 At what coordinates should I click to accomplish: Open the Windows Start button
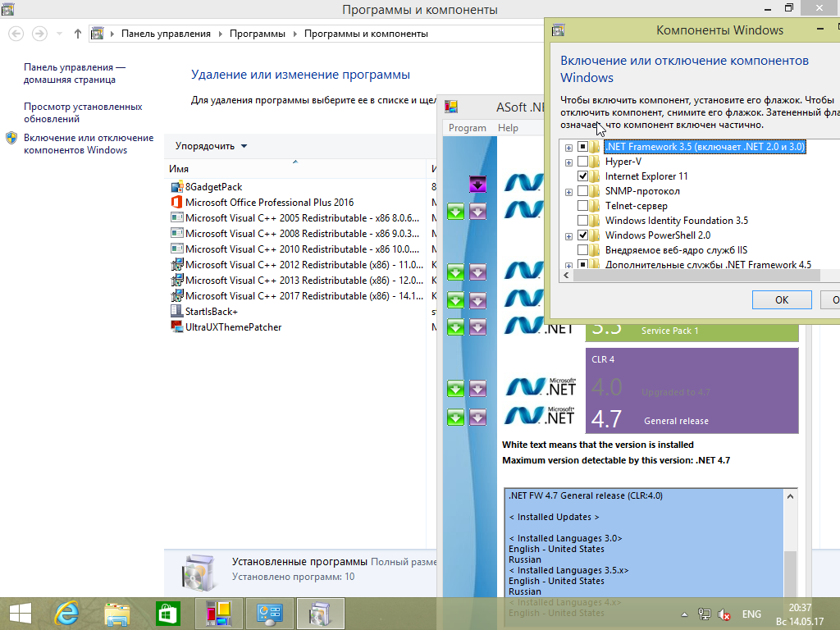point(21,614)
